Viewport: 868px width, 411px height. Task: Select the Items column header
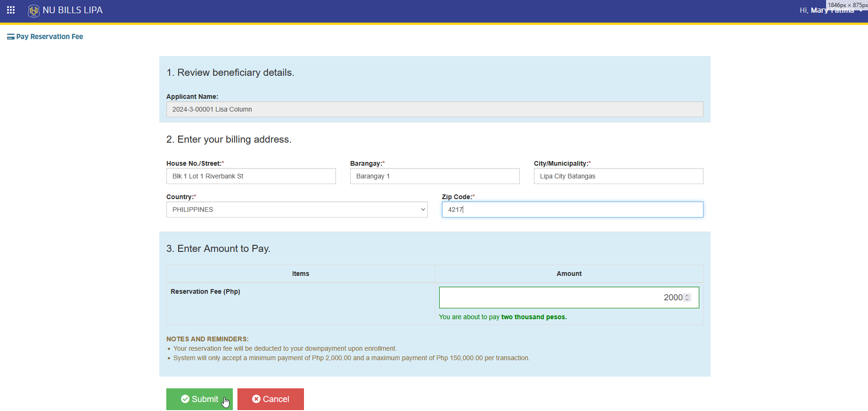(x=301, y=274)
